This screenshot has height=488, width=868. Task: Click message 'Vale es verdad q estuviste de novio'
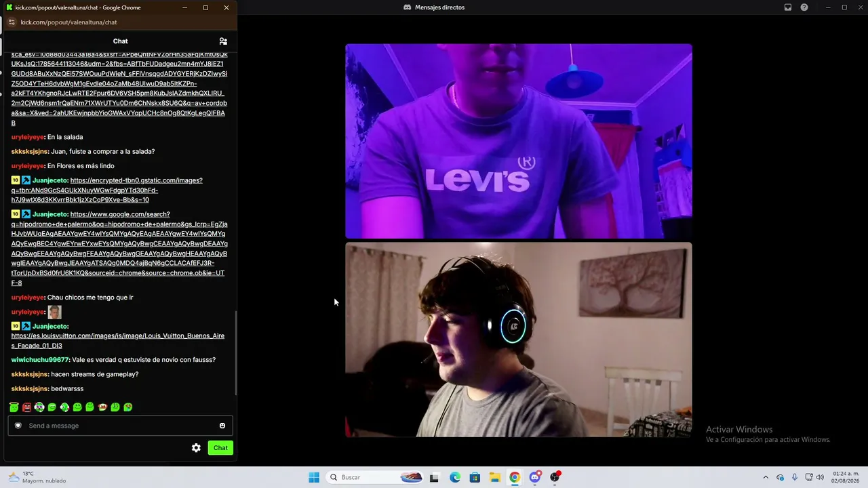coord(144,360)
